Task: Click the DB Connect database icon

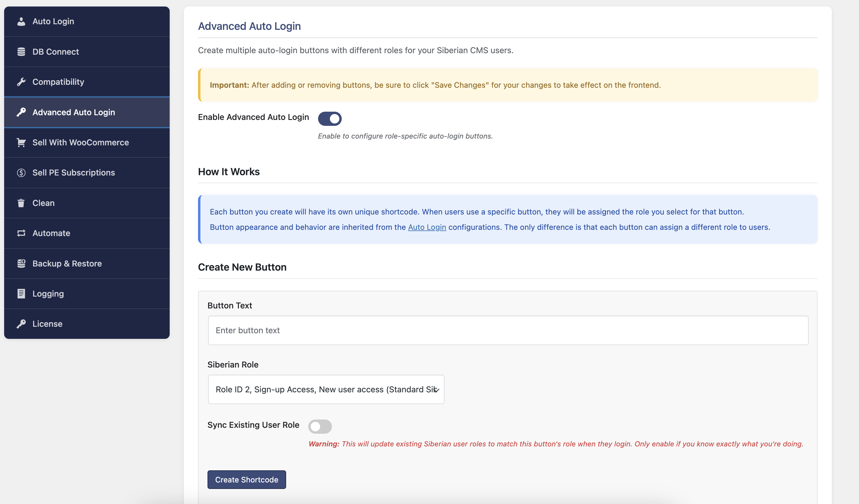Action: [x=21, y=51]
